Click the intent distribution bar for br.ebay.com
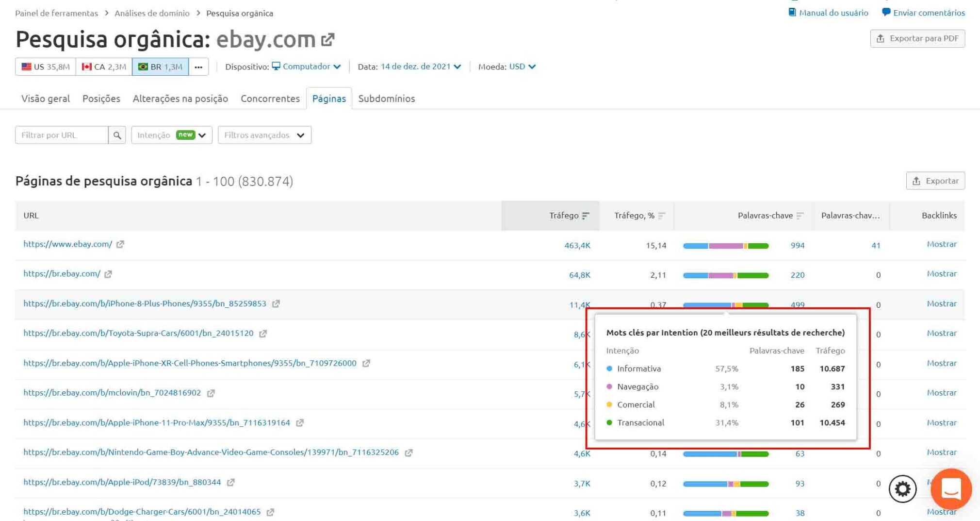The height and width of the screenshot is (521, 980). click(726, 275)
